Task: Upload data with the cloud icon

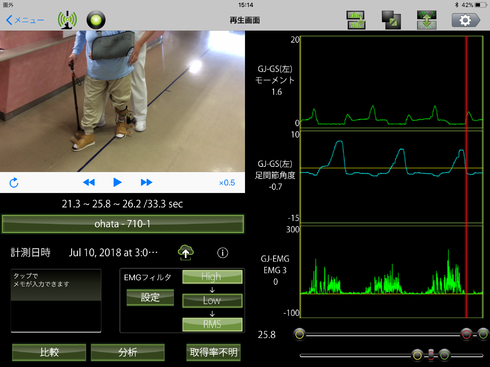Action: [186, 252]
